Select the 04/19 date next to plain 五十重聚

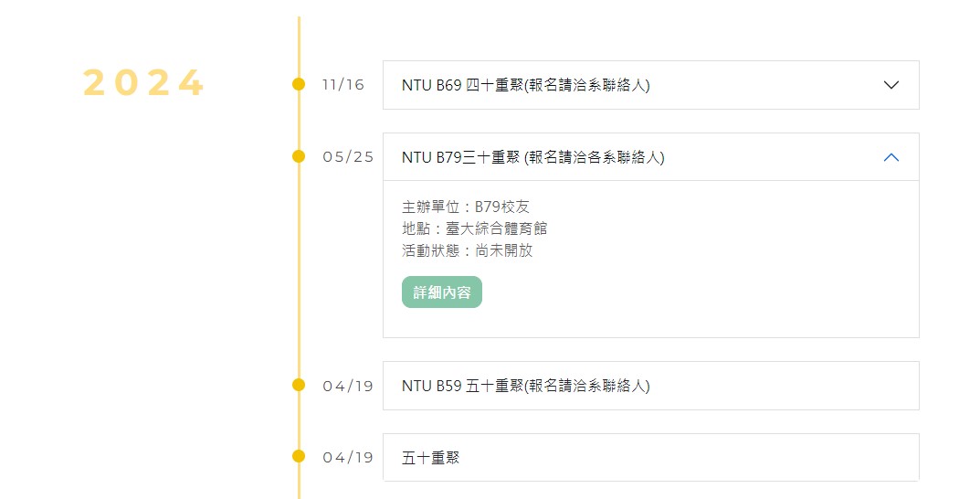pyautogui.click(x=348, y=458)
